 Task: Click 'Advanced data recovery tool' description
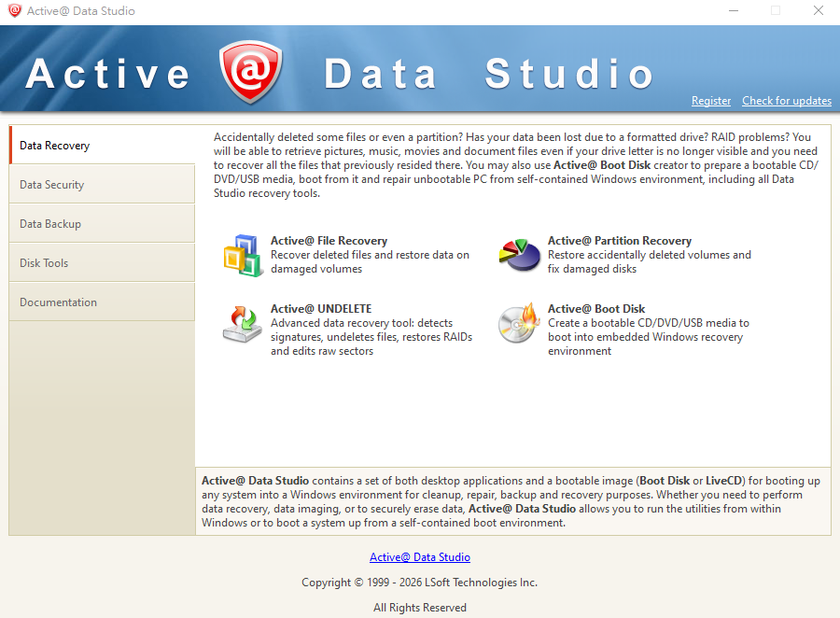371,337
